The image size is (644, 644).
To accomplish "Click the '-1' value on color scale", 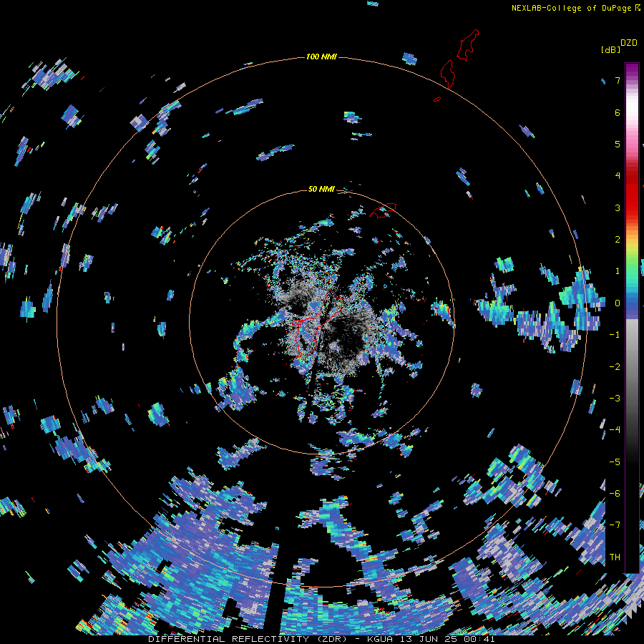I will [615, 335].
